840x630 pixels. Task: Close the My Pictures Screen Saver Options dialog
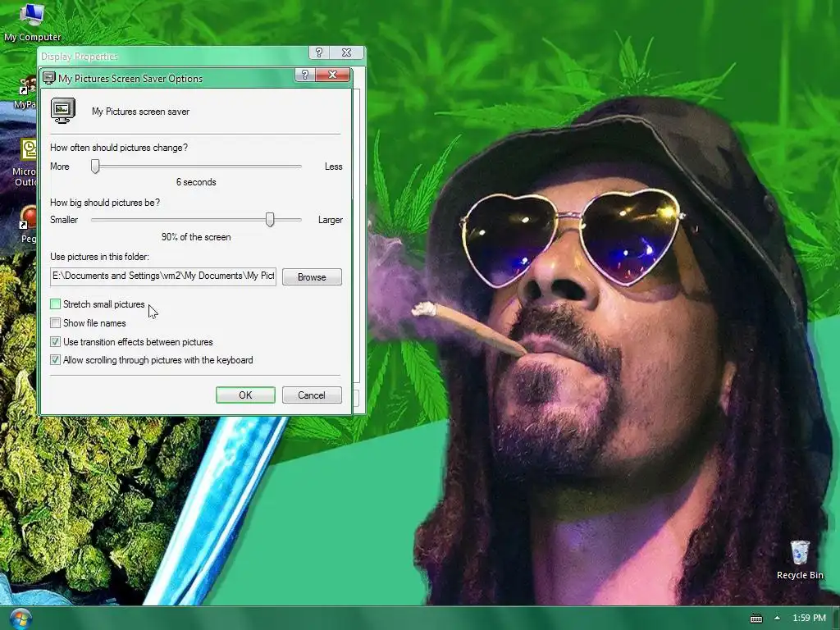333,75
